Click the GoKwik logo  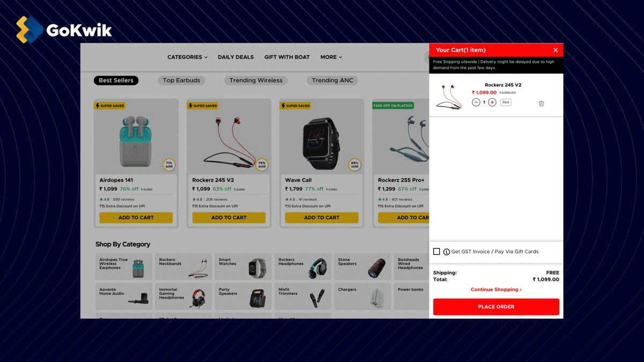tap(64, 29)
